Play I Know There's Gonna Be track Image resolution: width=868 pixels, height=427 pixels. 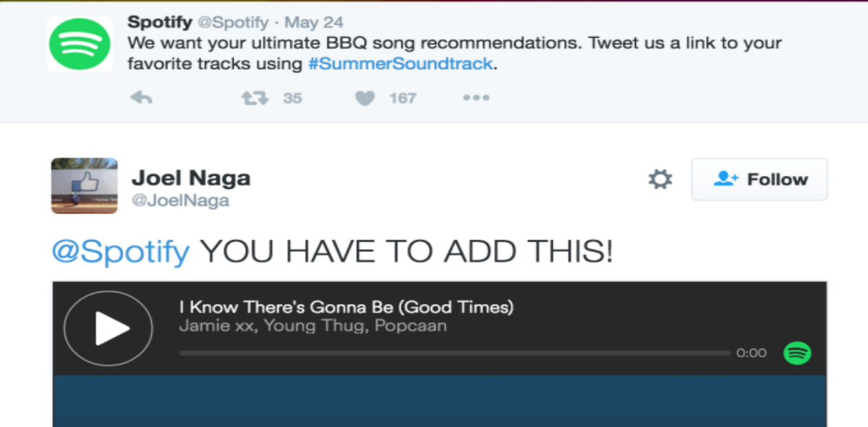(x=109, y=329)
